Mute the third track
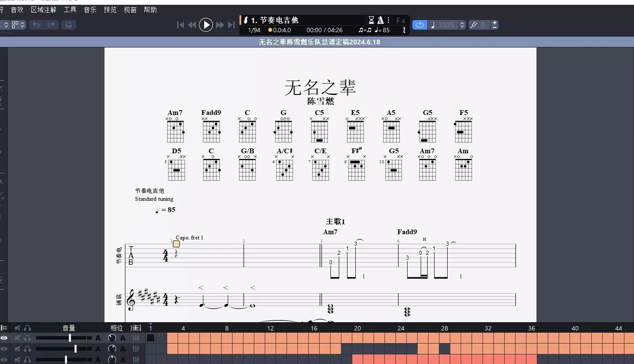 pos(17,360)
